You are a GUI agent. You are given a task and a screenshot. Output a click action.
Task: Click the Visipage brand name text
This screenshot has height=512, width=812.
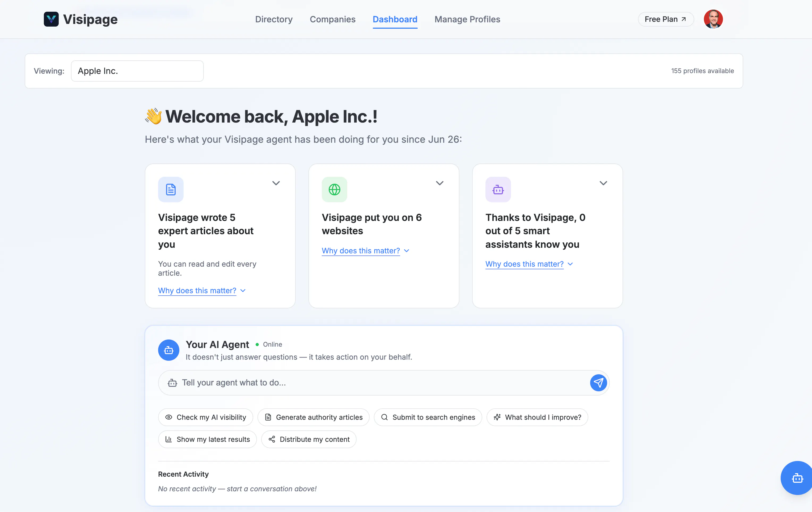point(90,19)
